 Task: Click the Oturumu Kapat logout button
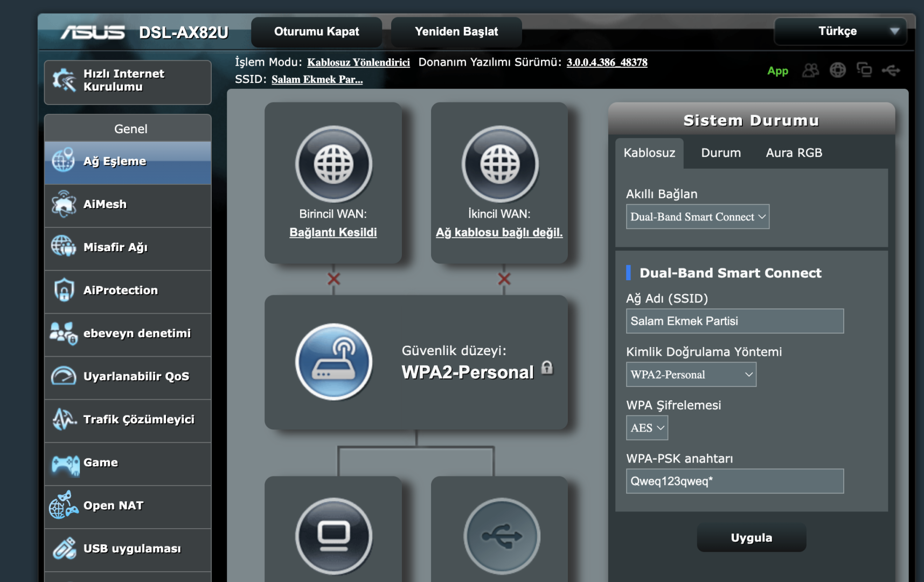tap(317, 32)
